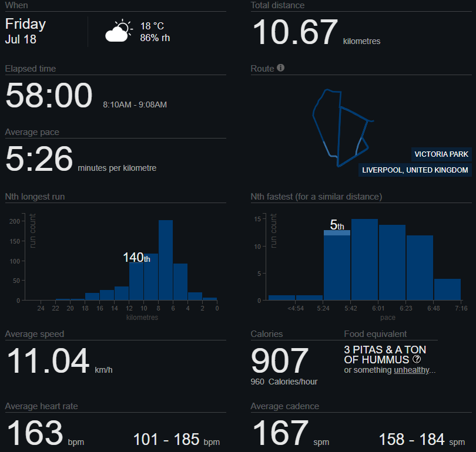Screen dimensions: 476x452
Task: Click the 6:48–7:16 pace histogram bar
Action: pos(447,289)
